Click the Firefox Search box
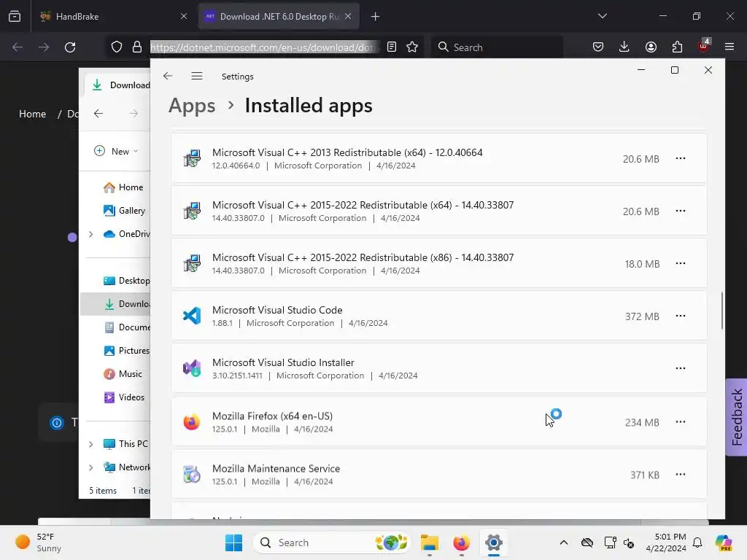The width and height of the screenshot is (747, 560). [x=497, y=47]
